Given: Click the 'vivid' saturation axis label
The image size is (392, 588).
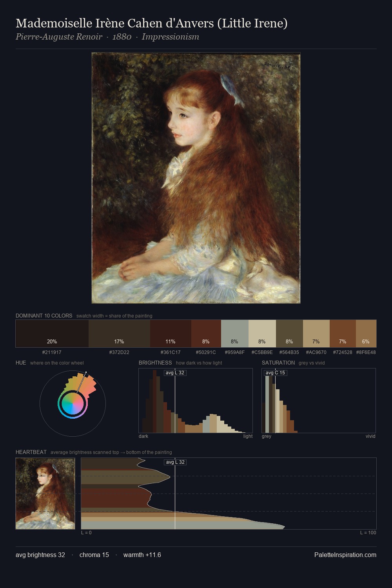Looking at the screenshot, I should 370,436.
